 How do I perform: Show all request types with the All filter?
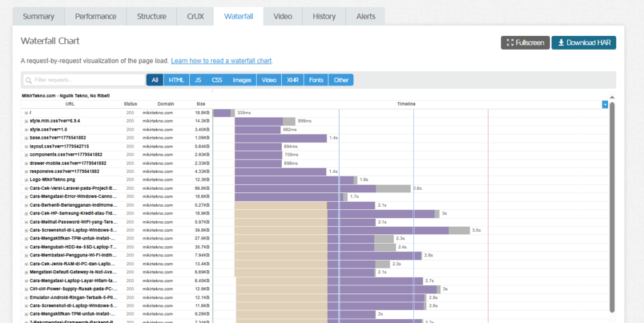tap(155, 80)
